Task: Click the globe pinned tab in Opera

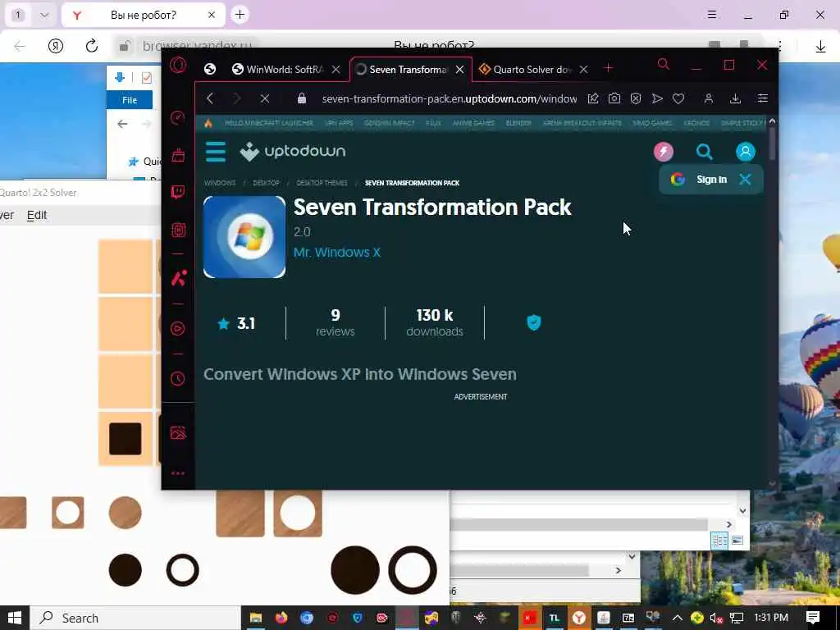Action: [x=210, y=69]
